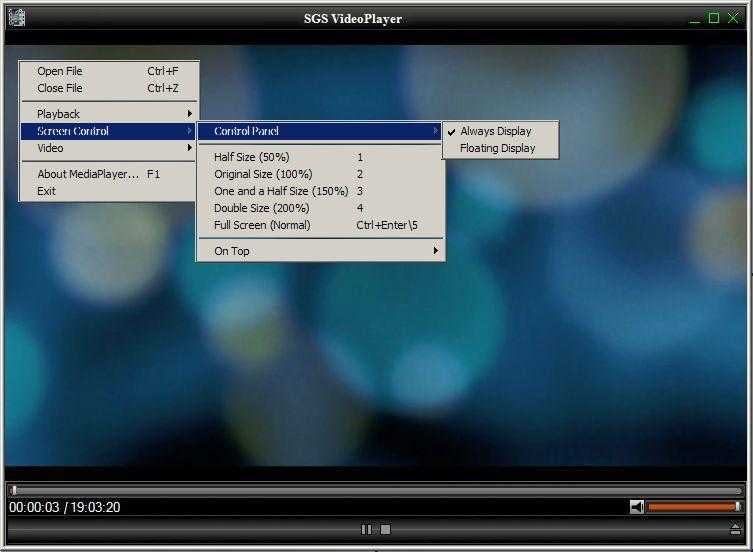Expand the Control Panel submenu
This screenshot has width=753, height=552.
pyautogui.click(x=320, y=131)
